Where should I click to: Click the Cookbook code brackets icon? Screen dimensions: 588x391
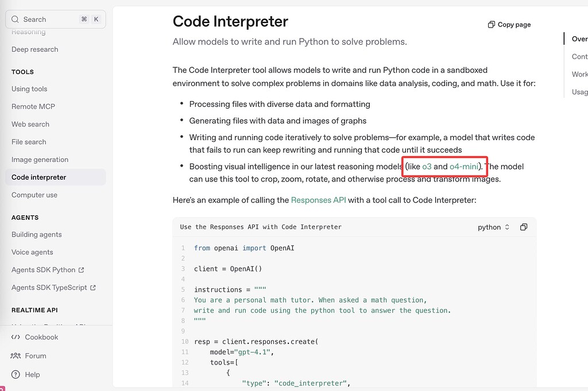tap(16, 337)
